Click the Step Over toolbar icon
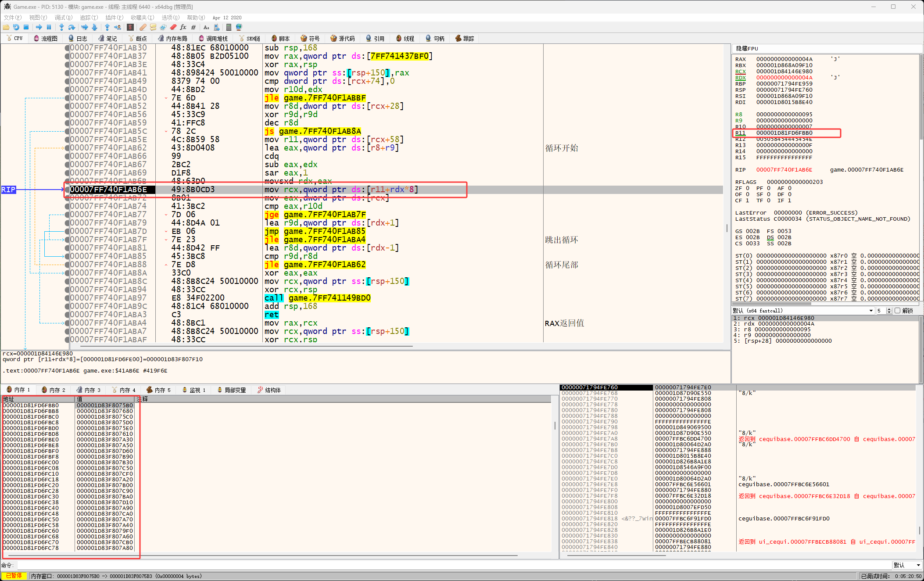This screenshot has width=924, height=581. 72,27
